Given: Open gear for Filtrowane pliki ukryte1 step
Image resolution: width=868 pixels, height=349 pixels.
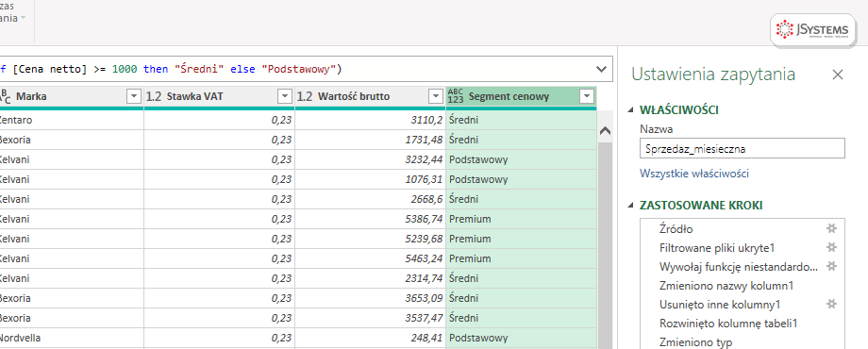Looking at the screenshot, I should click(831, 247).
